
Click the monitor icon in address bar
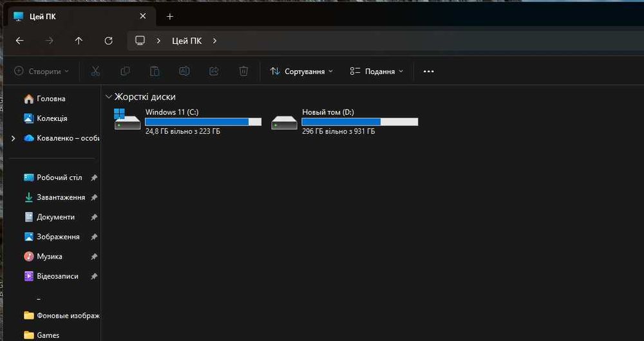coord(140,41)
